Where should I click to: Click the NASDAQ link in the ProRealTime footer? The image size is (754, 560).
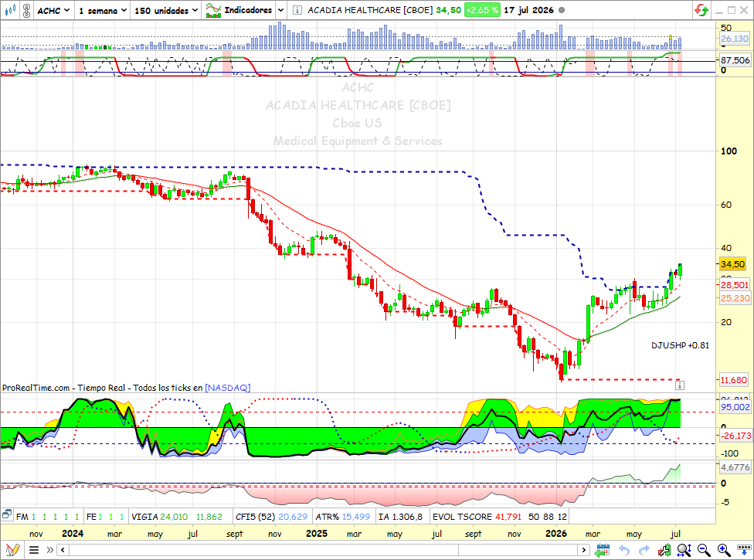click(x=227, y=388)
